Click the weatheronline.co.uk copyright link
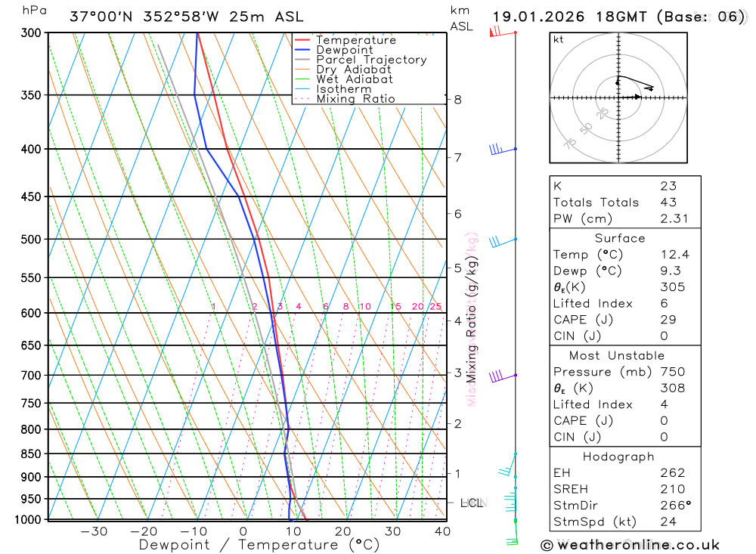Image resolution: width=756 pixels, height=554 pixels. coord(631,545)
